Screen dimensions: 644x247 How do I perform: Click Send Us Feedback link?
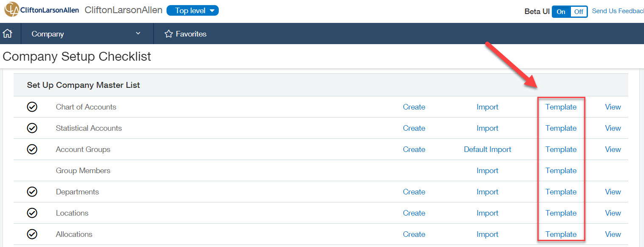[618, 11]
